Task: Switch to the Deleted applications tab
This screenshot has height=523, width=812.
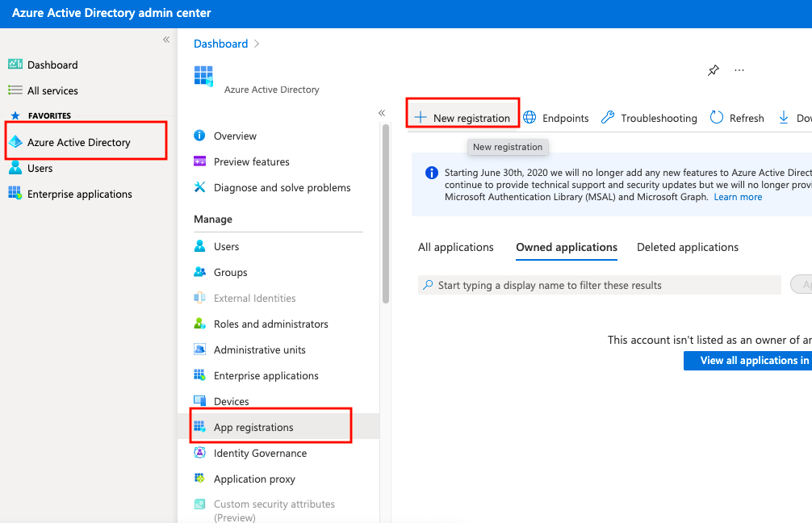Action: [x=687, y=247]
